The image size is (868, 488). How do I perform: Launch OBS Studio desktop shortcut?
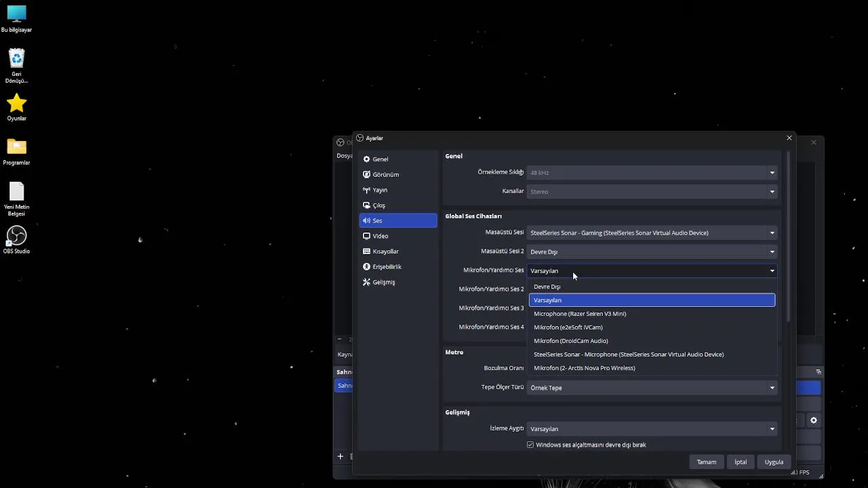[x=16, y=240]
